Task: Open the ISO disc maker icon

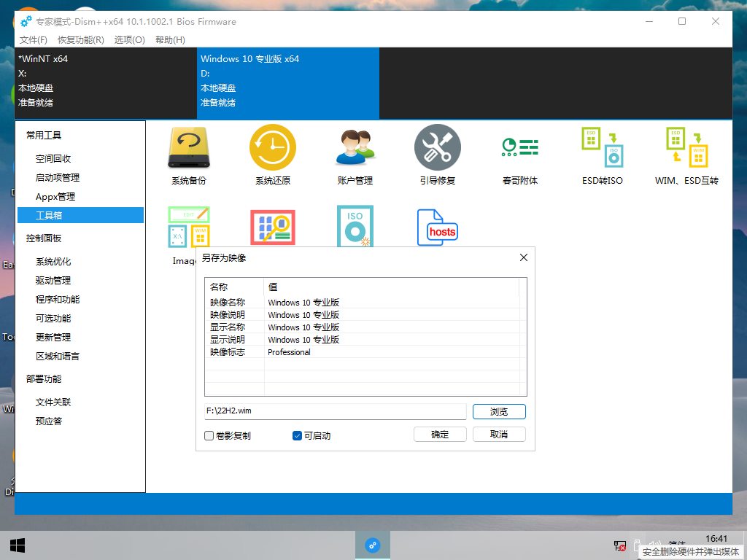Action: pyautogui.click(x=355, y=226)
